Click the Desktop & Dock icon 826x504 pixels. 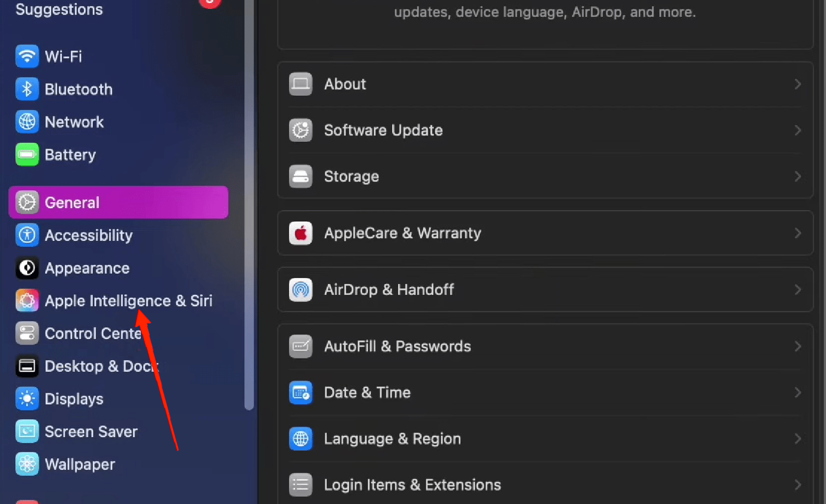pyautogui.click(x=27, y=366)
